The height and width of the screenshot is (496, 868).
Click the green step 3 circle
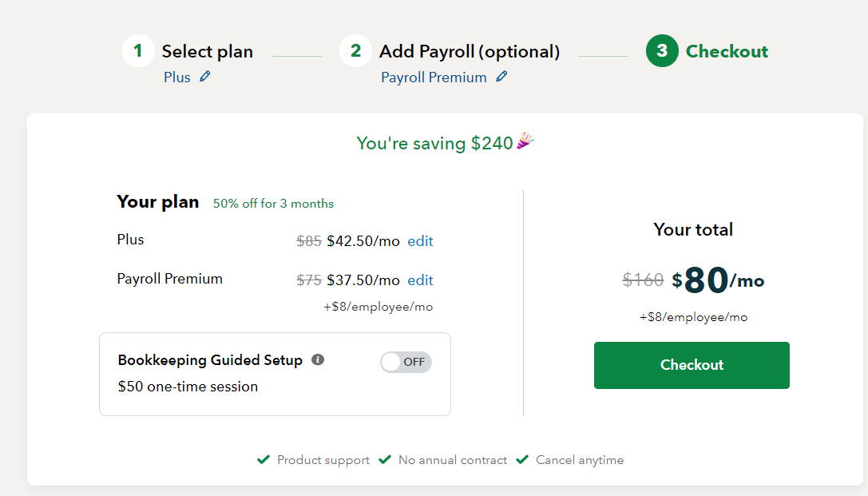coord(662,51)
